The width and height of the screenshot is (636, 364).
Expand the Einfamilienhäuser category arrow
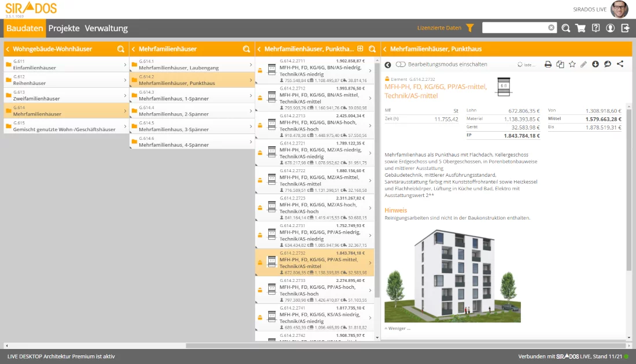[125, 65]
